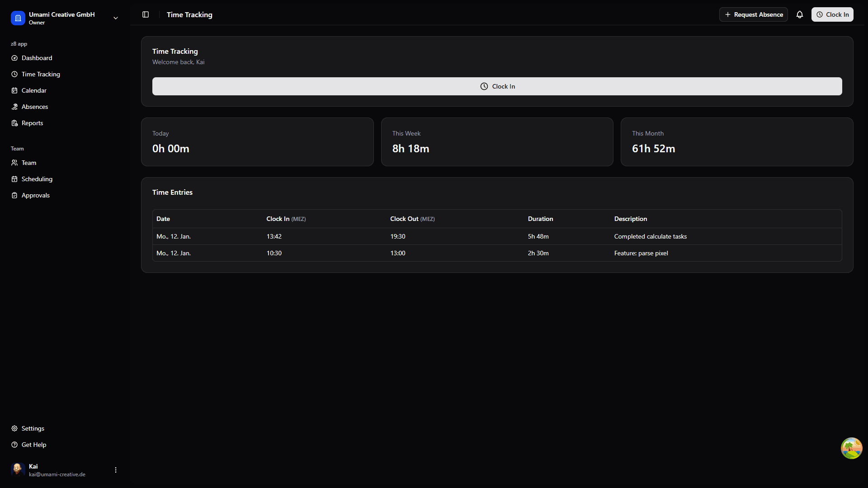Screen dimensions: 868x488
Task: Toggle the sidebar visibility
Action: 146,14
